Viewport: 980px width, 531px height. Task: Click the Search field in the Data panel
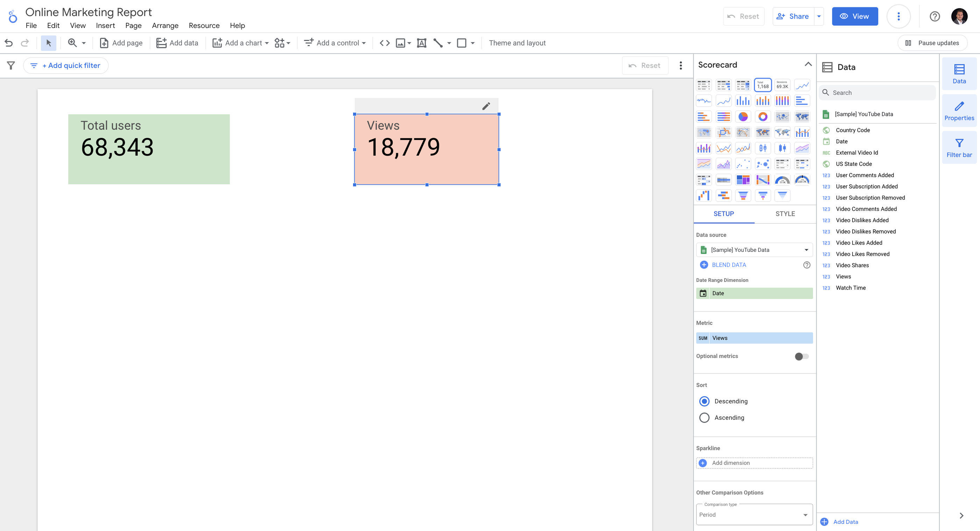click(x=877, y=92)
